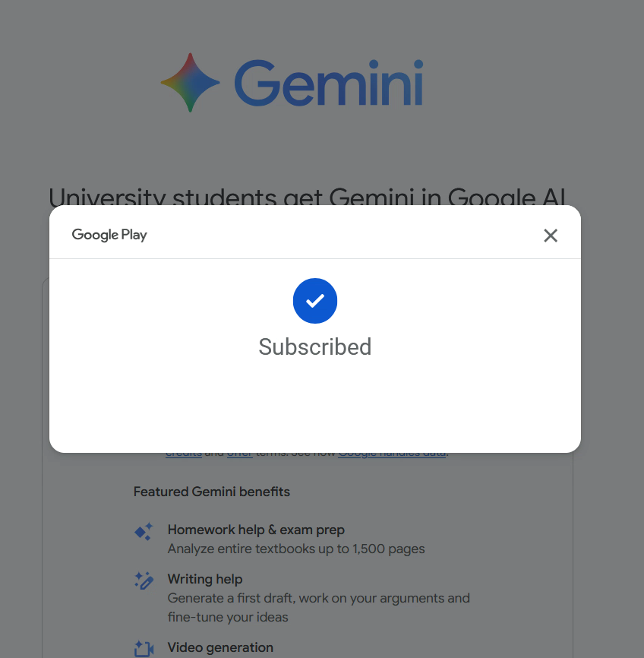Viewport: 644px width, 658px height.
Task: Click the first draft description text
Action: click(x=319, y=598)
